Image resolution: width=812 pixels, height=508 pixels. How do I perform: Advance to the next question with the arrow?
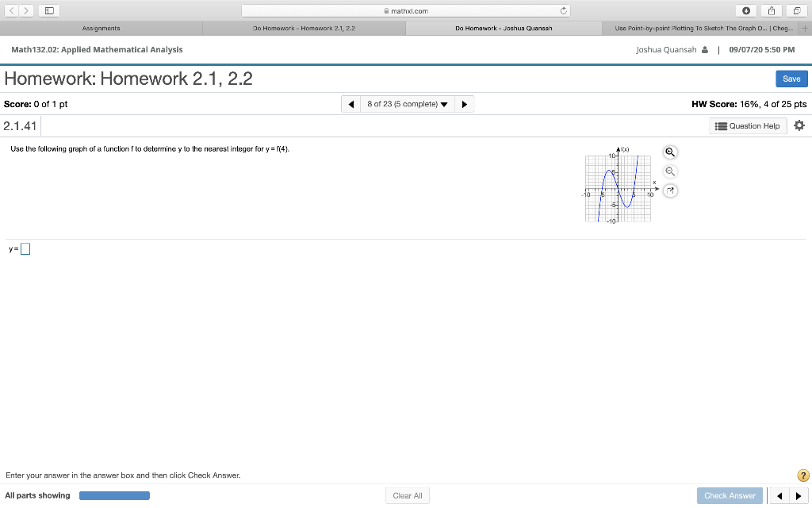tap(465, 103)
